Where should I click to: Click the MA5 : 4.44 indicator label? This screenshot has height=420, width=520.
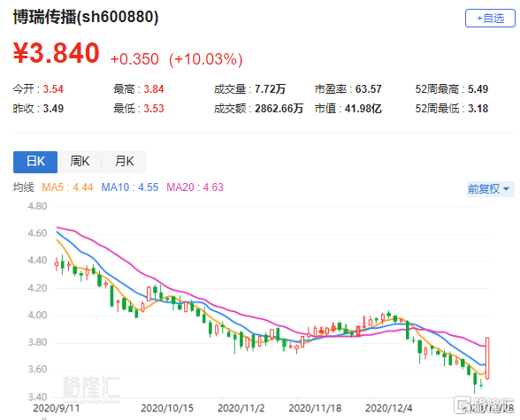(x=67, y=187)
